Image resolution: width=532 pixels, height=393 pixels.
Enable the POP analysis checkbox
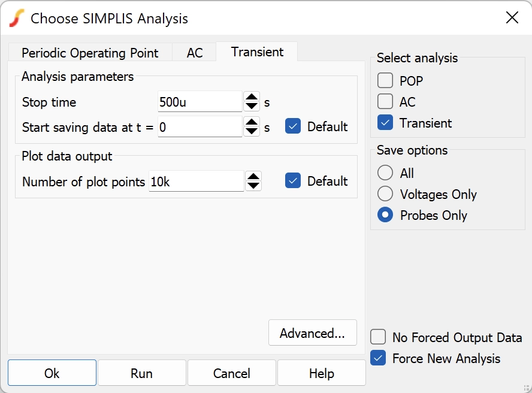pos(385,80)
